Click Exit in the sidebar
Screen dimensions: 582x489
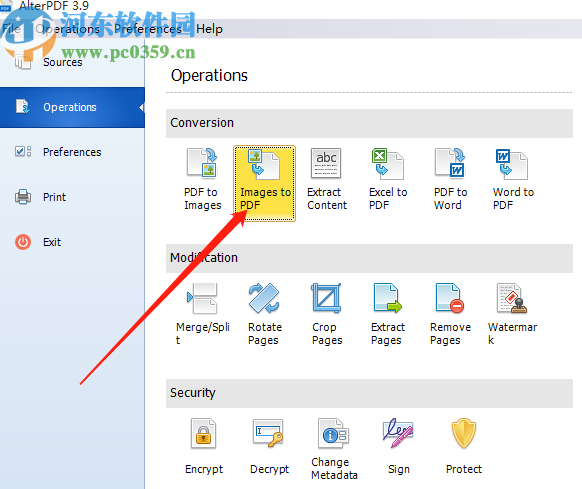coord(72,242)
